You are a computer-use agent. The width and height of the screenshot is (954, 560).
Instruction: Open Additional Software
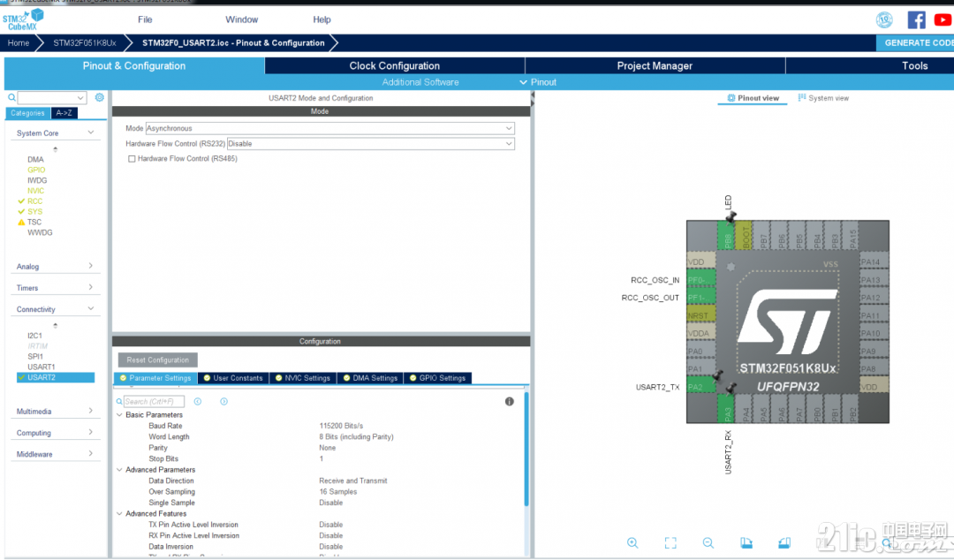click(420, 82)
